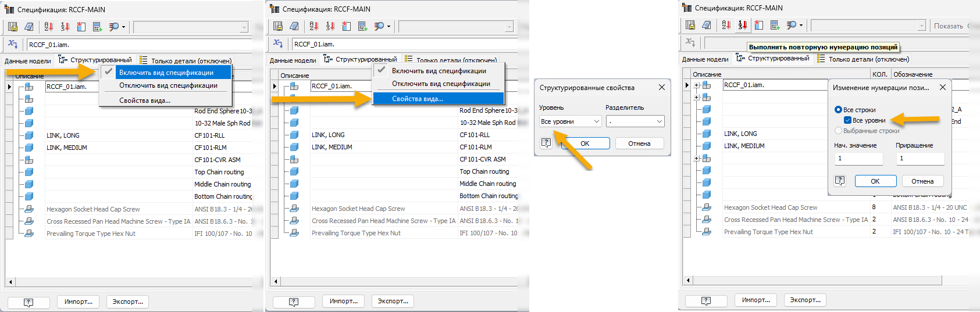Click Отмена in Изменение нумерации dialog
980x312 pixels.
click(x=922, y=181)
